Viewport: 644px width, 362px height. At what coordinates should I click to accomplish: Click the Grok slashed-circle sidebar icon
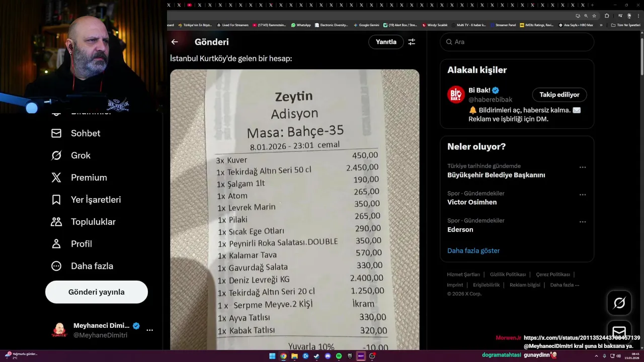(56, 155)
